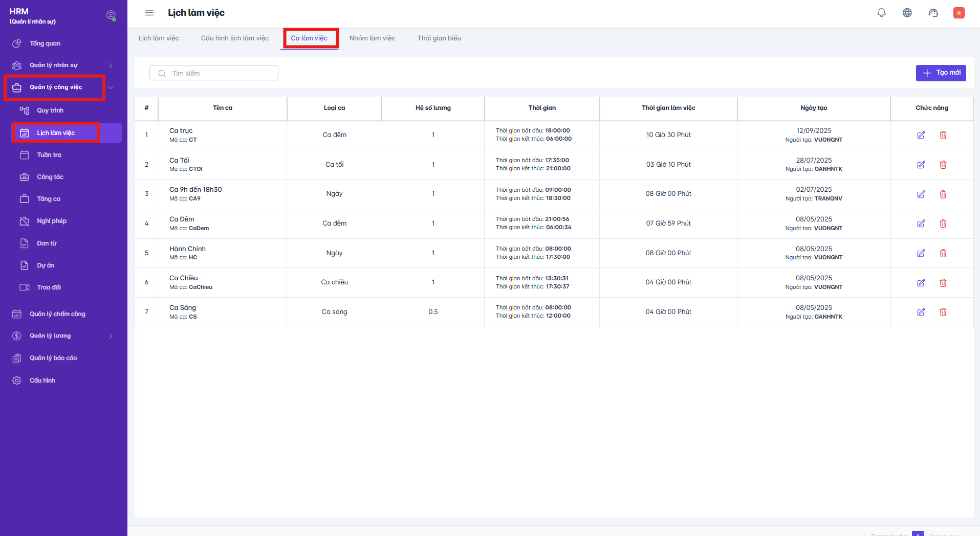Delete the Ca Sáng shift
Image resolution: width=980 pixels, height=536 pixels.
point(943,312)
